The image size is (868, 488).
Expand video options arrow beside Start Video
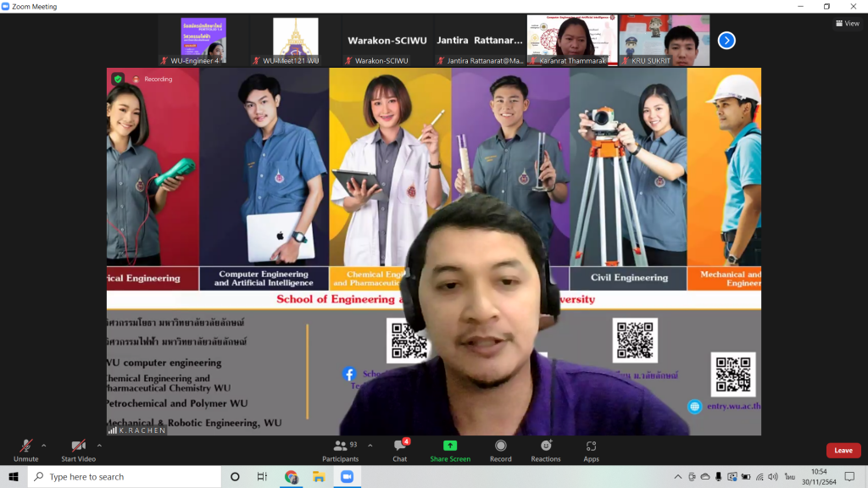point(99,445)
